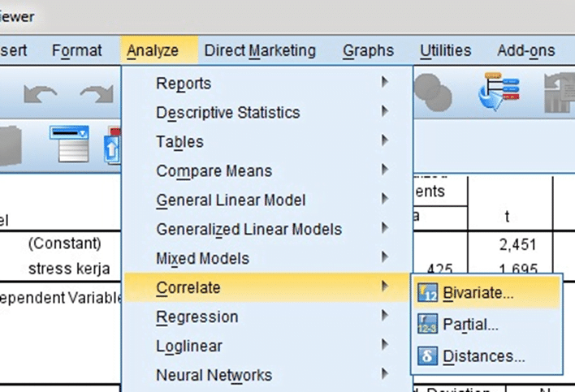
Task: Click the Redo arrow icon in toolbar
Action: coord(97,94)
